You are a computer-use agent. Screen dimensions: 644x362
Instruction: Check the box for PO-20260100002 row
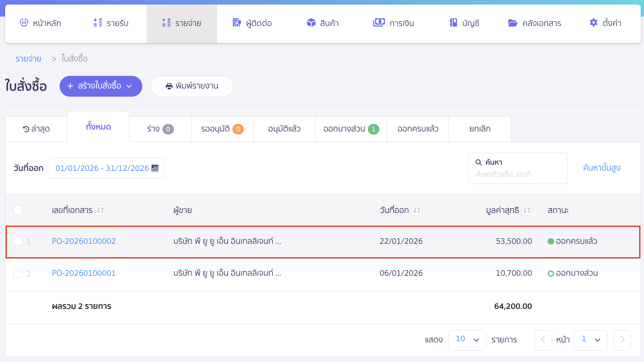(x=18, y=241)
